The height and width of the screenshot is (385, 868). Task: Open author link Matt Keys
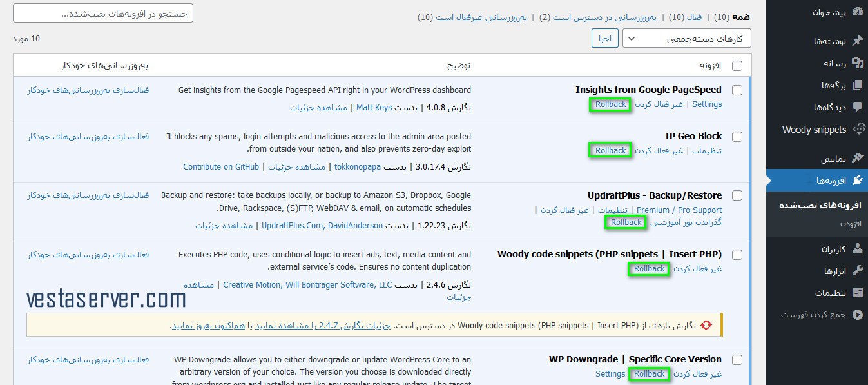click(x=374, y=108)
